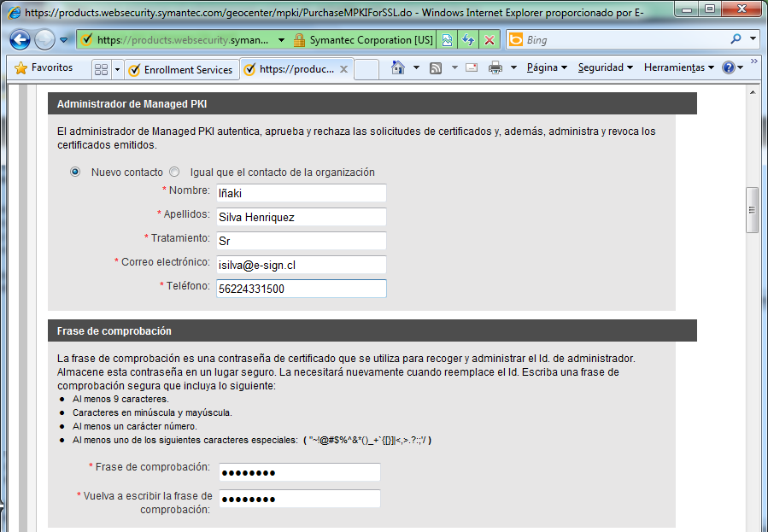Click the Print icon in toolbar
The width and height of the screenshot is (768, 532).
pyautogui.click(x=495, y=68)
